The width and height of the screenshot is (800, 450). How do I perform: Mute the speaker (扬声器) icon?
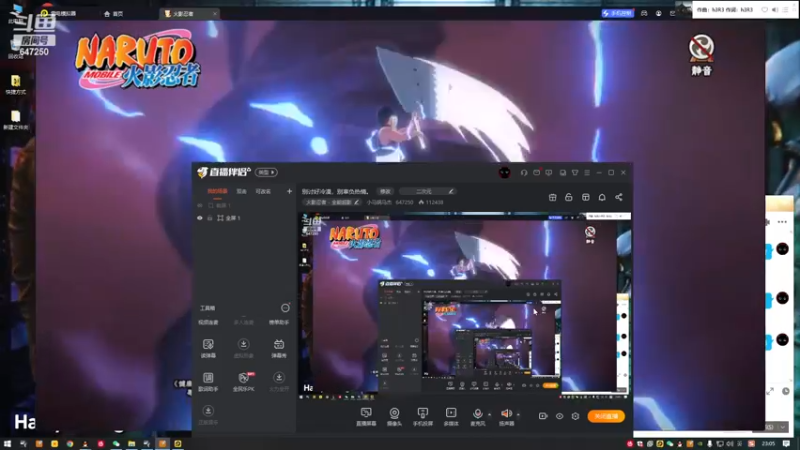tap(506, 413)
